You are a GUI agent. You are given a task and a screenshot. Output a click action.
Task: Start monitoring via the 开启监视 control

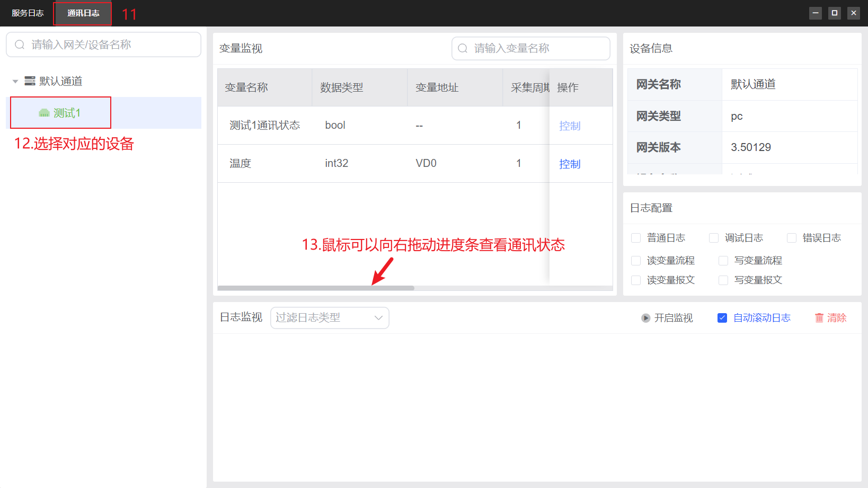coord(674,318)
